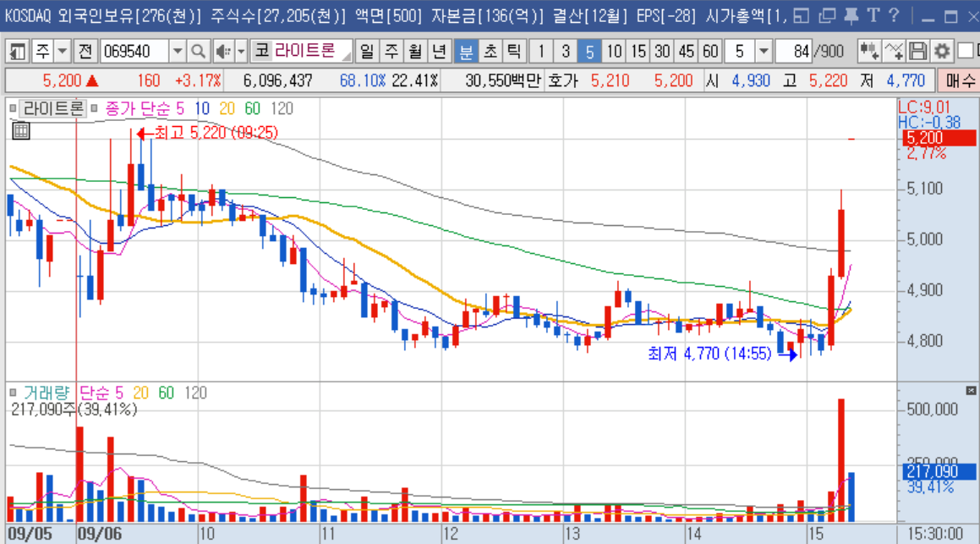The image size is (980, 544).
Task: Click the +3.17% change rate value
Action: tap(198, 80)
